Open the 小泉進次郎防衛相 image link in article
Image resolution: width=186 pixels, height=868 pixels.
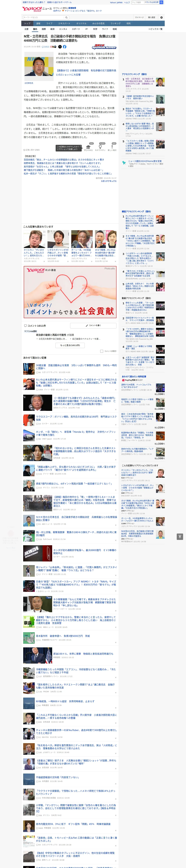point(86,72)
